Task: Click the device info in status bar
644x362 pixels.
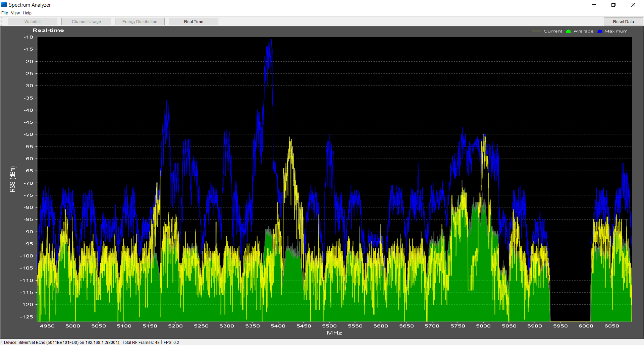Action: pos(62,342)
